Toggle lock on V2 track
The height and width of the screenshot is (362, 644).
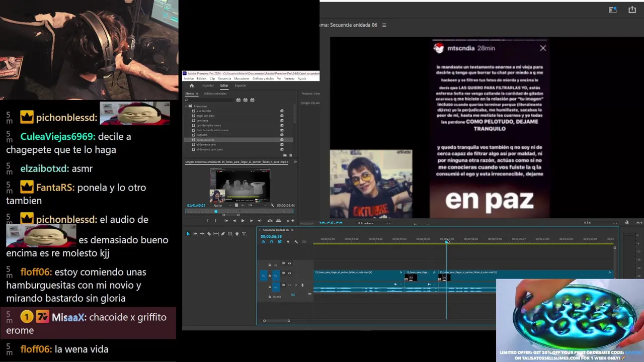point(270,265)
